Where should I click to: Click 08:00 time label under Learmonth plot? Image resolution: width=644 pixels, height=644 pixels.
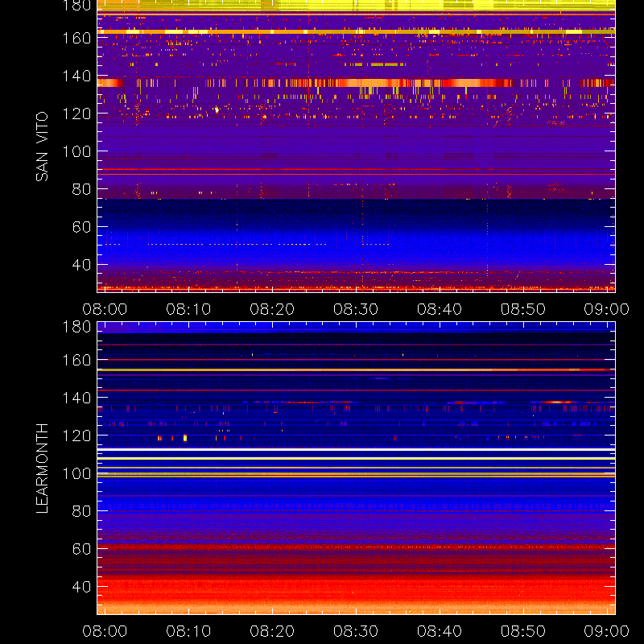tap(105, 631)
